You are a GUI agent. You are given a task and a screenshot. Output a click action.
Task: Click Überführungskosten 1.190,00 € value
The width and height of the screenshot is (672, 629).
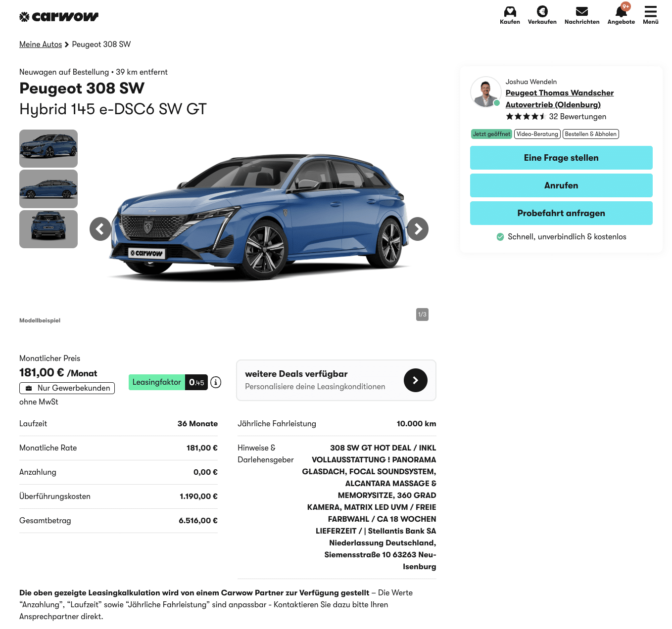[198, 496]
